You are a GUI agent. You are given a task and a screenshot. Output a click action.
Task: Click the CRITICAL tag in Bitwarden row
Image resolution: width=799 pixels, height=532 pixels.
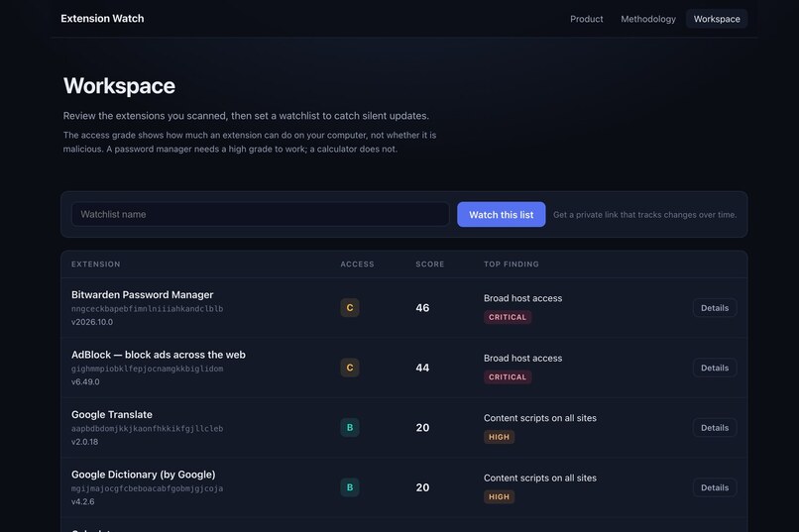tap(508, 317)
